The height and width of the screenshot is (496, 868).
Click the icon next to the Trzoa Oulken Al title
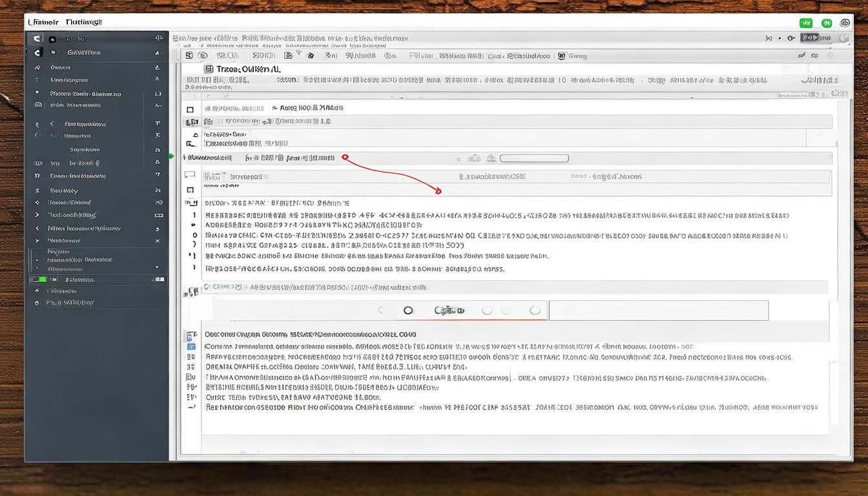coord(208,68)
